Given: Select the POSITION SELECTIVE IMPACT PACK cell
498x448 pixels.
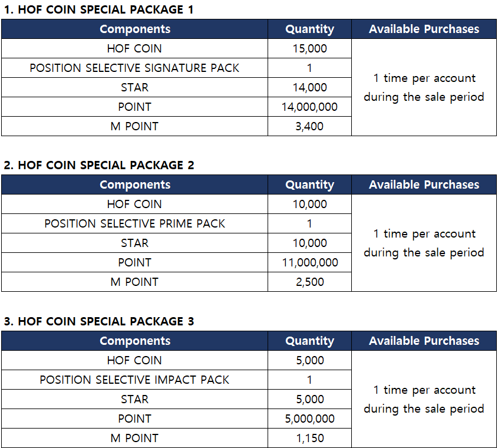Looking at the screenshot, I should click(134, 380).
